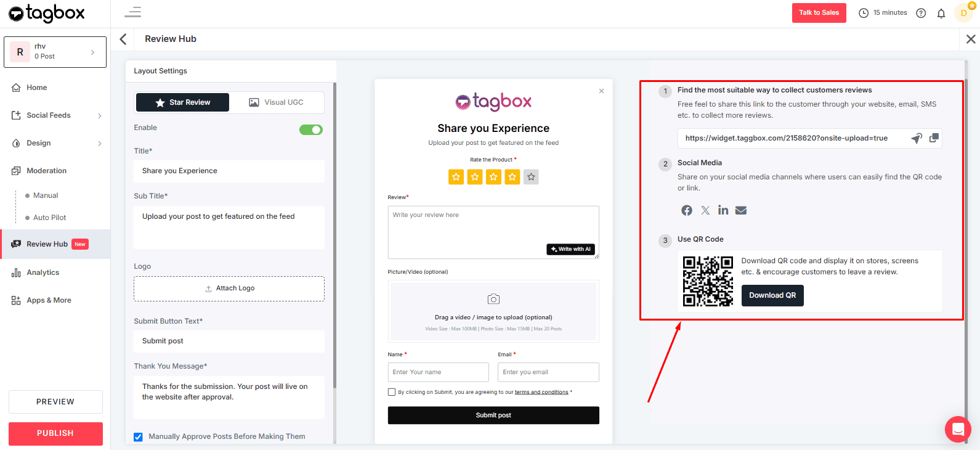This screenshot has width=980, height=450.
Task: Select Auto Pilot moderation
Action: click(49, 218)
